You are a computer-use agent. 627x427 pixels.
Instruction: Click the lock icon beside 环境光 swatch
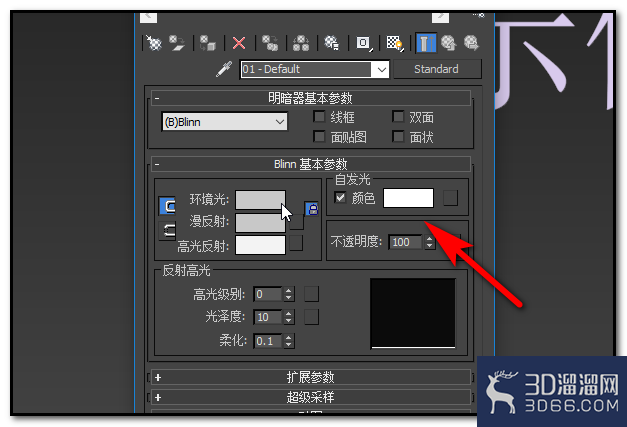pos(312,209)
